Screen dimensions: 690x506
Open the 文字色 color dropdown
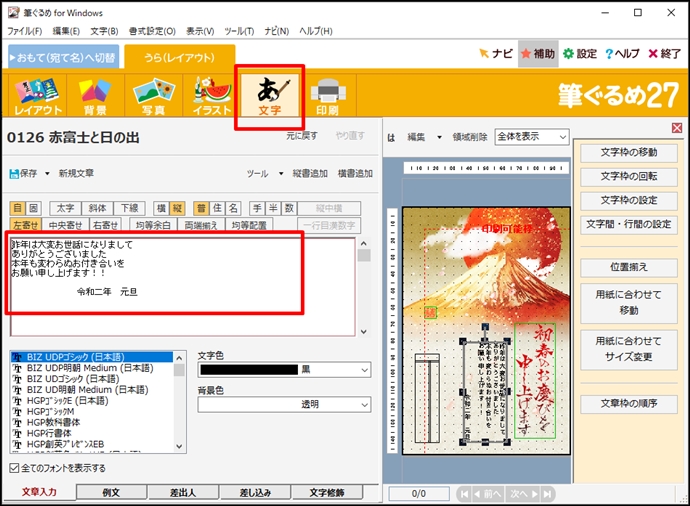tap(284, 370)
